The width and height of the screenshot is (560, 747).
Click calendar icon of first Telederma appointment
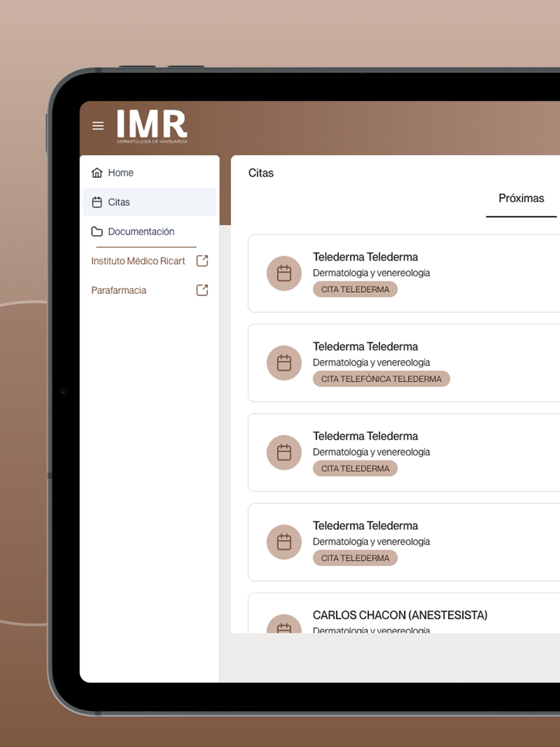[284, 273]
